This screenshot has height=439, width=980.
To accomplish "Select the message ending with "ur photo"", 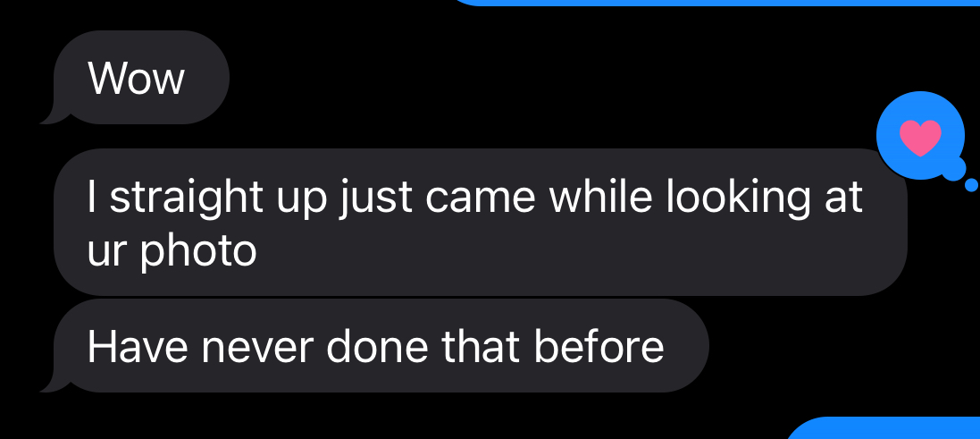I will tap(481, 222).
